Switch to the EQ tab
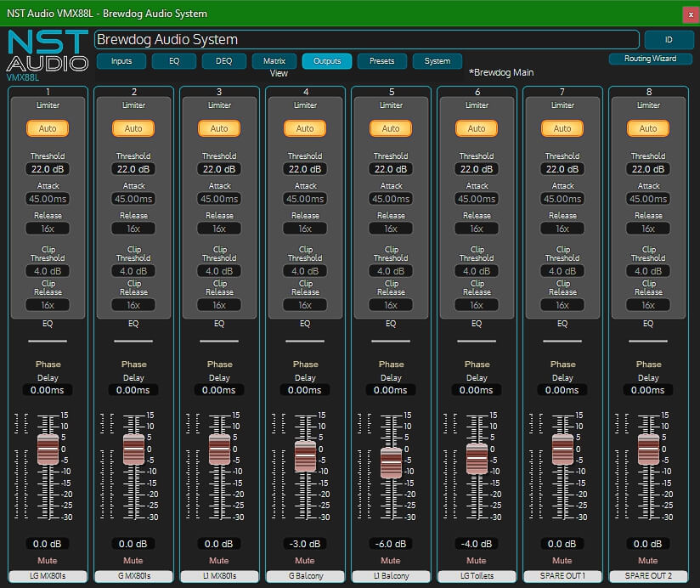This screenshot has height=588, width=700. (x=174, y=60)
